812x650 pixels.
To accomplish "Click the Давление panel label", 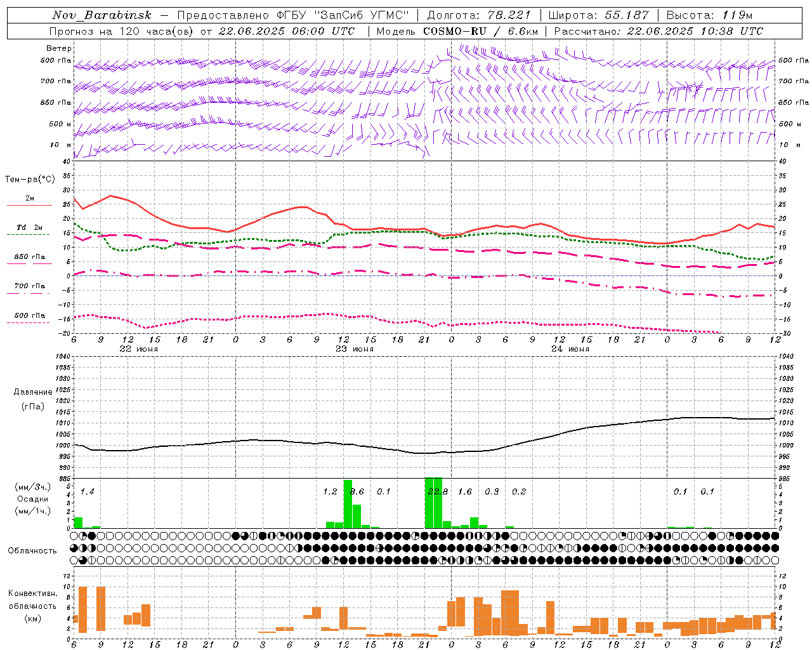I will click(x=33, y=392).
